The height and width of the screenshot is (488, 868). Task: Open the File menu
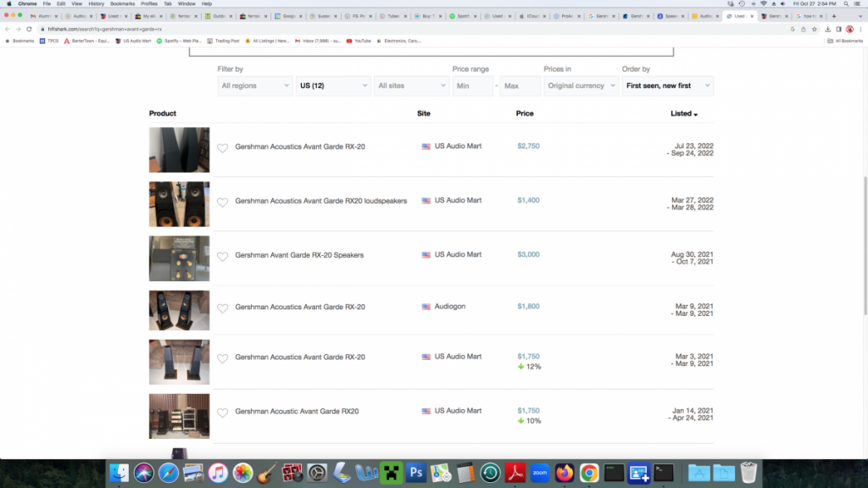(47, 3)
